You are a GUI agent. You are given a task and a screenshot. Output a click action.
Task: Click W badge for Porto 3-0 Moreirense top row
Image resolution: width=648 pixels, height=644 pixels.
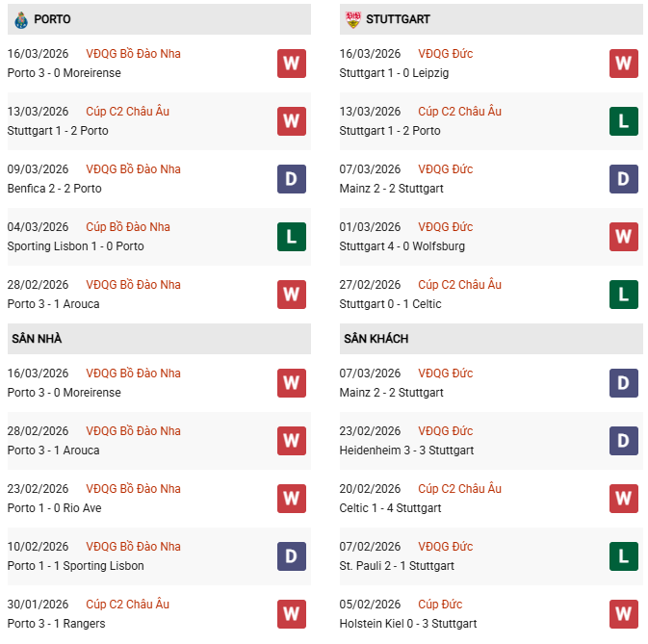pyautogui.click(x=292, y=64)
